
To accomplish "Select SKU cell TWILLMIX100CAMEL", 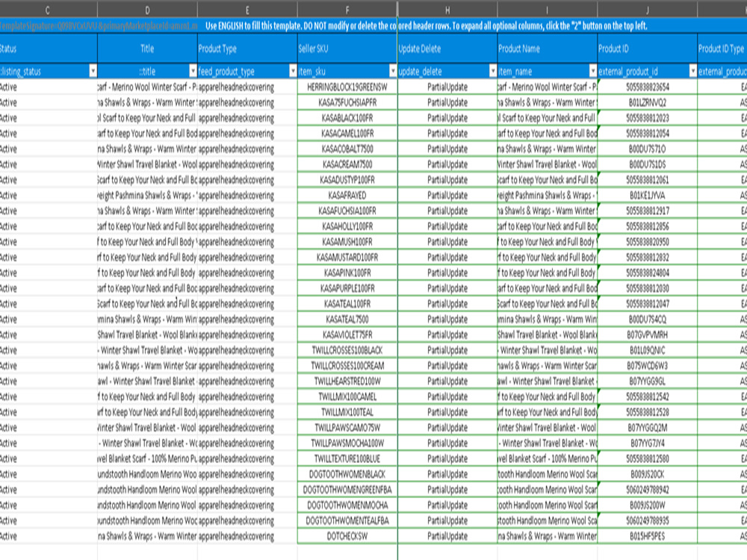I will (347, 396).
